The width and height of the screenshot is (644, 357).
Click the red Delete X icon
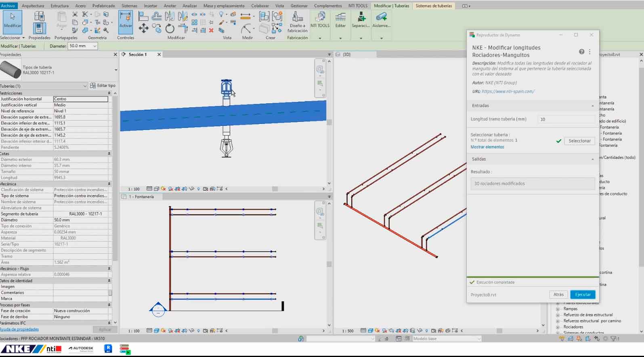tap(211, 30)
